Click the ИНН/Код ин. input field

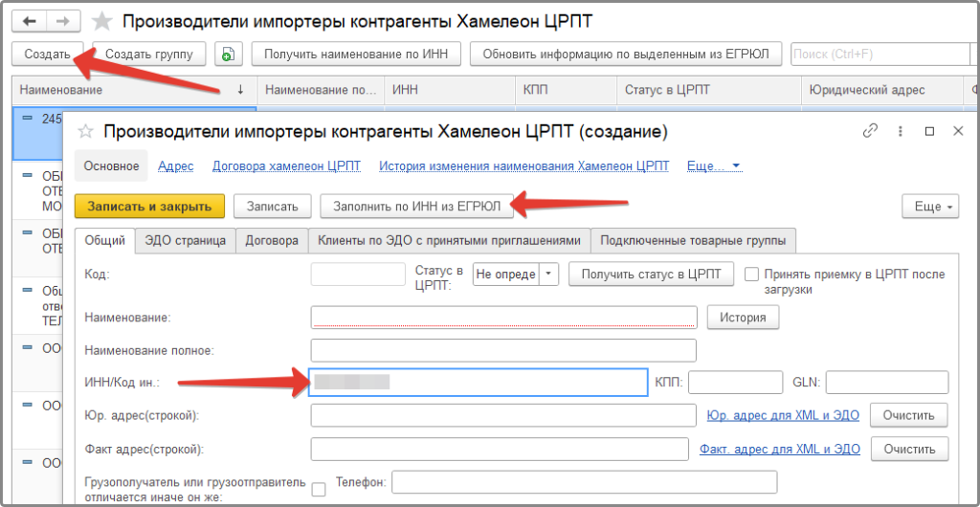coord(479,382)
